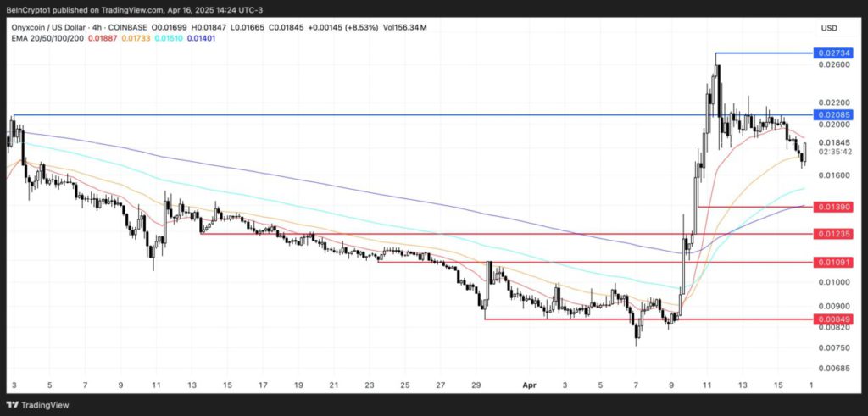
Task: Click the red EMA value 0.01887
Action: (102, 38)
